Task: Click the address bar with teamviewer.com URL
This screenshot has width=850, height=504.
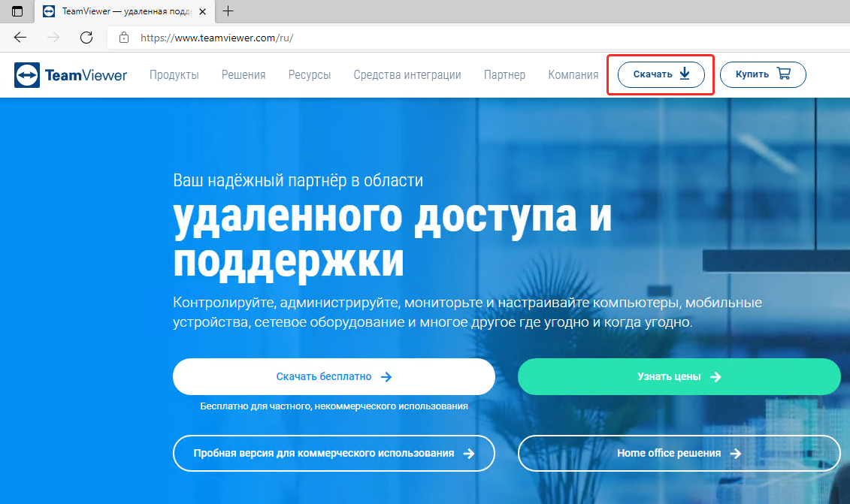Action: pyautogui.click(x=451, y=38)
